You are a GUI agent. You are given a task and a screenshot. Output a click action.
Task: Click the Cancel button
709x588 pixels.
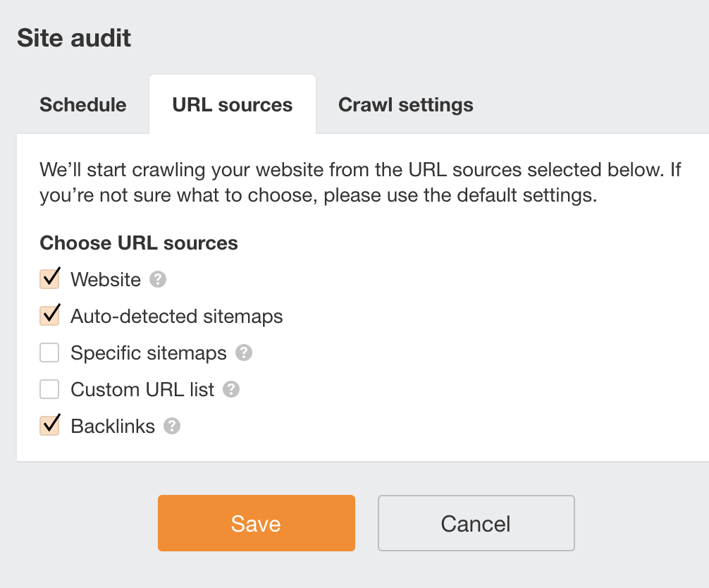pyautogui.click(x=476, y=523)
